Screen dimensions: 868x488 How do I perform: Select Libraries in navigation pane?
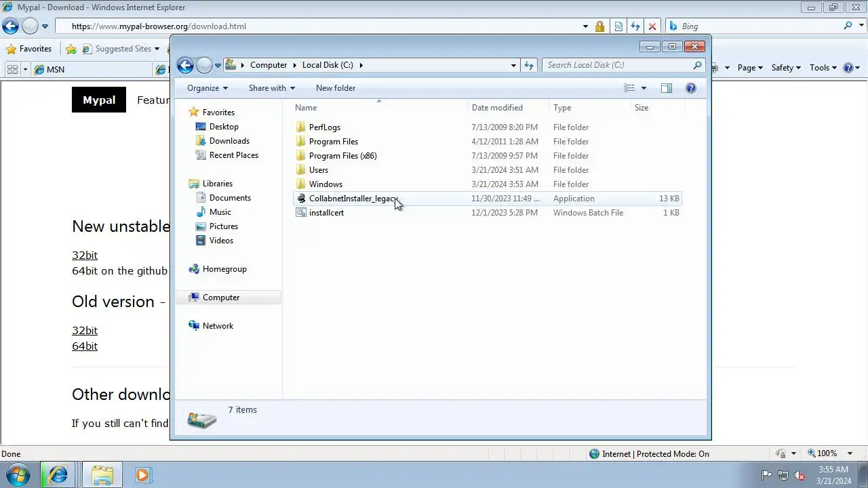217,184
